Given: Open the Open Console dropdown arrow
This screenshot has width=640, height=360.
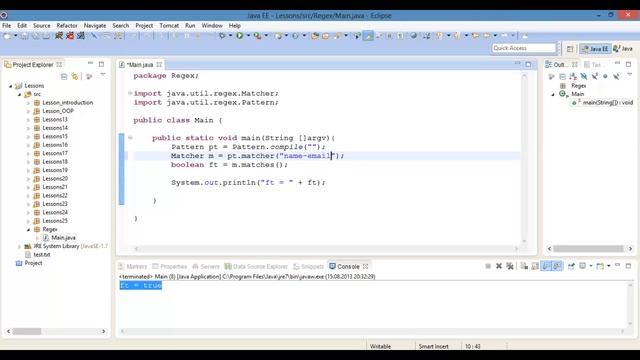Looking at the screenshot, I should [609, 266].
